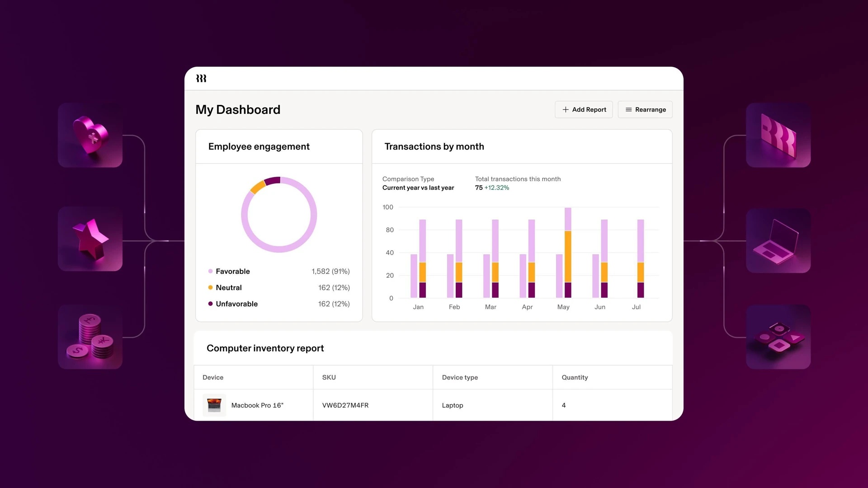The image size is (868, 488).
Task: Toggle the Neutral legend item
Action: tap(228, 288)
